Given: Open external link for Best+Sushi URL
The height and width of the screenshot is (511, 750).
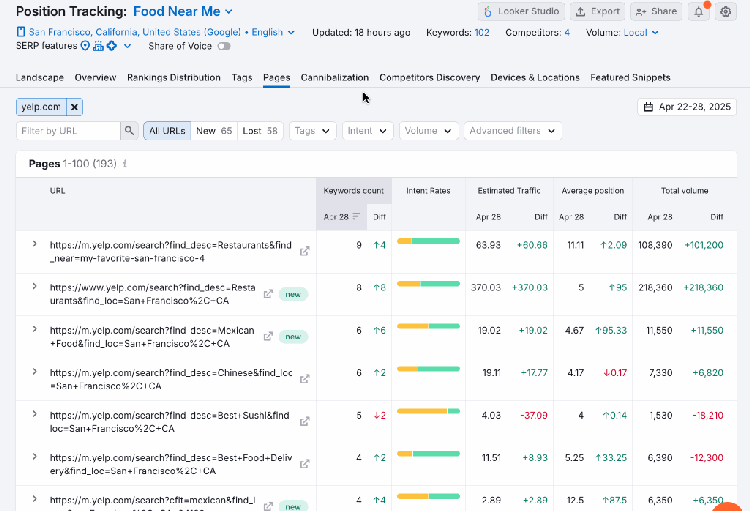Looking at the screenshot, I should 305,422.
